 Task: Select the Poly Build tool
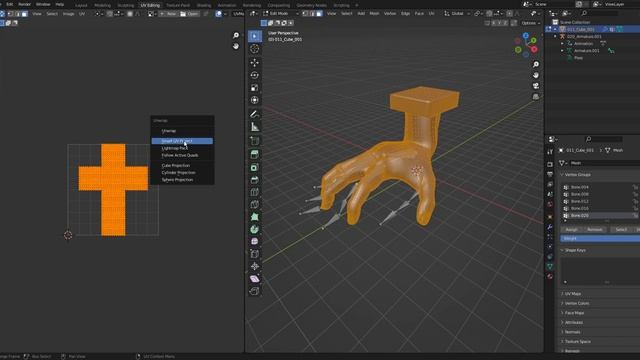[x=255, y=217]
